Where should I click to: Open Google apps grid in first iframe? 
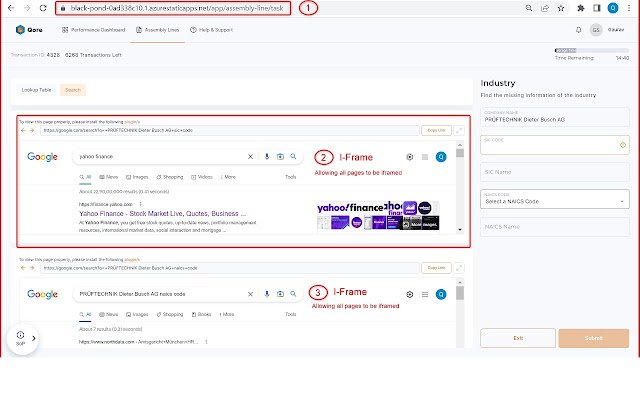point(425,157)
